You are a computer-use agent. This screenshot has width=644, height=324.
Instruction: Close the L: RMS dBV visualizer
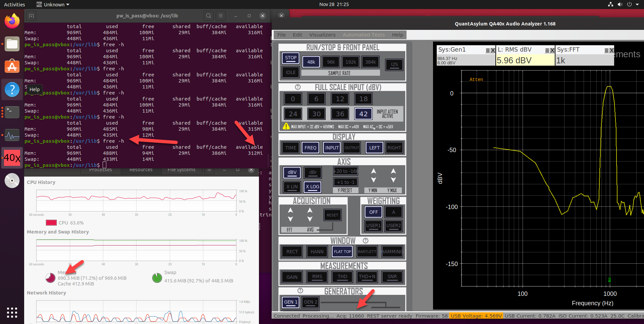[552, 51]
